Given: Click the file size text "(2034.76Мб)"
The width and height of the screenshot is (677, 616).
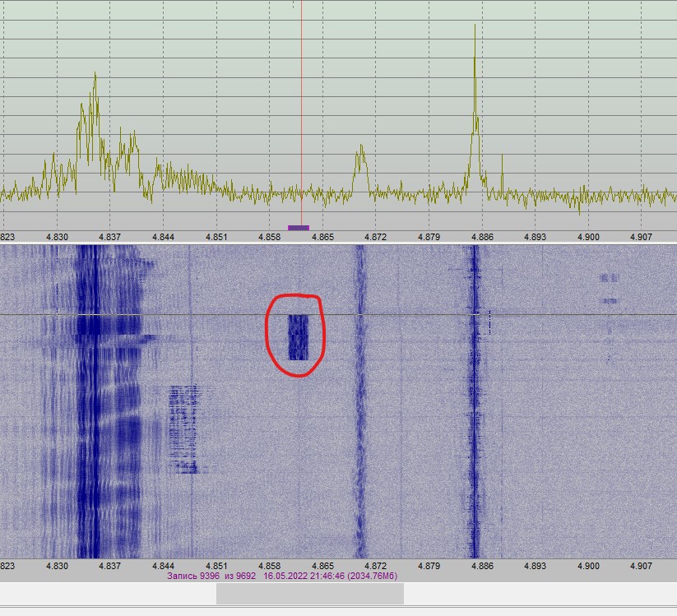Looking at the screenshot, I should (x=372, y=576).
